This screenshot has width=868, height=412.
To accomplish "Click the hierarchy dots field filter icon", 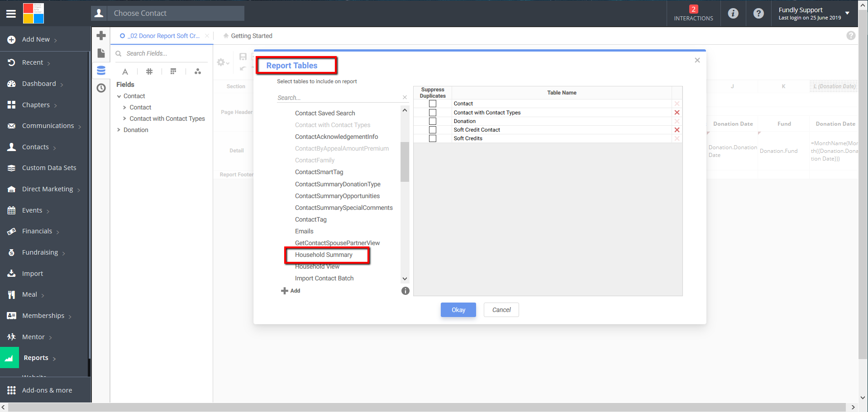I will 198,71.
